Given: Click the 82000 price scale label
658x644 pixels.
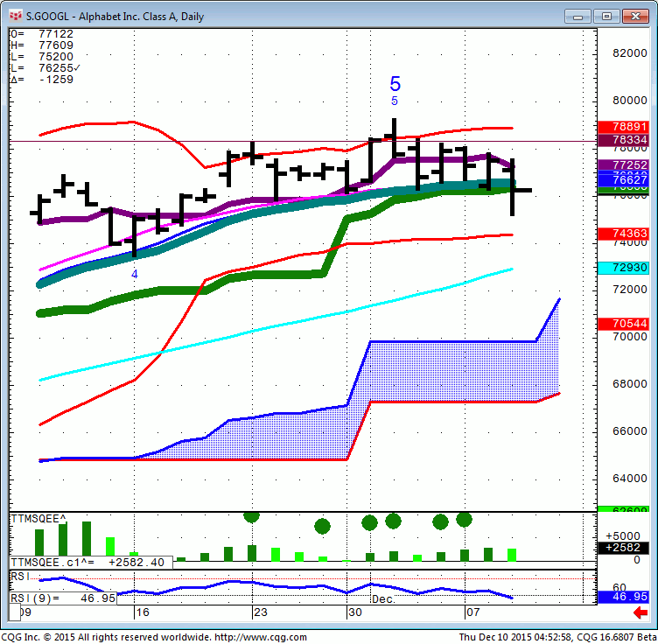Looking at the screenshot, I should click(629, 52).
